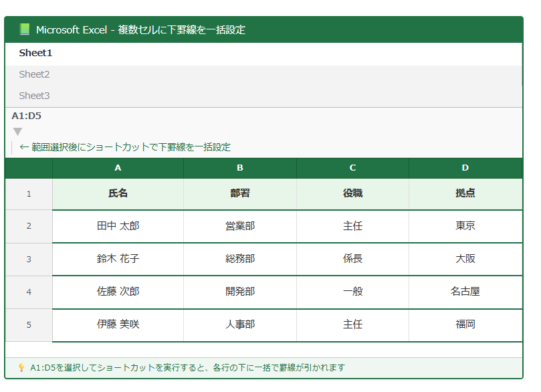The height and width of the screenshot is (392, 541).
Task: Select column D header
Action: pyautogui.click(x=465, y=168)
